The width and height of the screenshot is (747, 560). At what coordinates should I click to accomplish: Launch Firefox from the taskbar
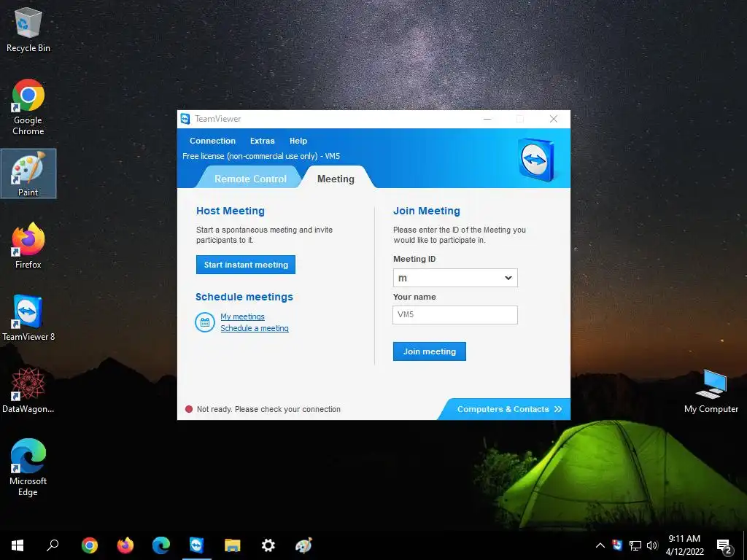pos(125,545)
